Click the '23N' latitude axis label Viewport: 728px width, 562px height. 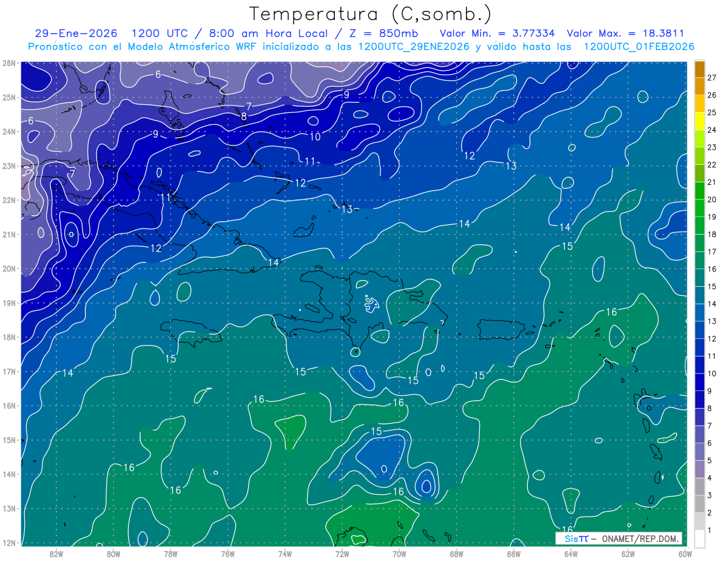(x=8, y=166)
